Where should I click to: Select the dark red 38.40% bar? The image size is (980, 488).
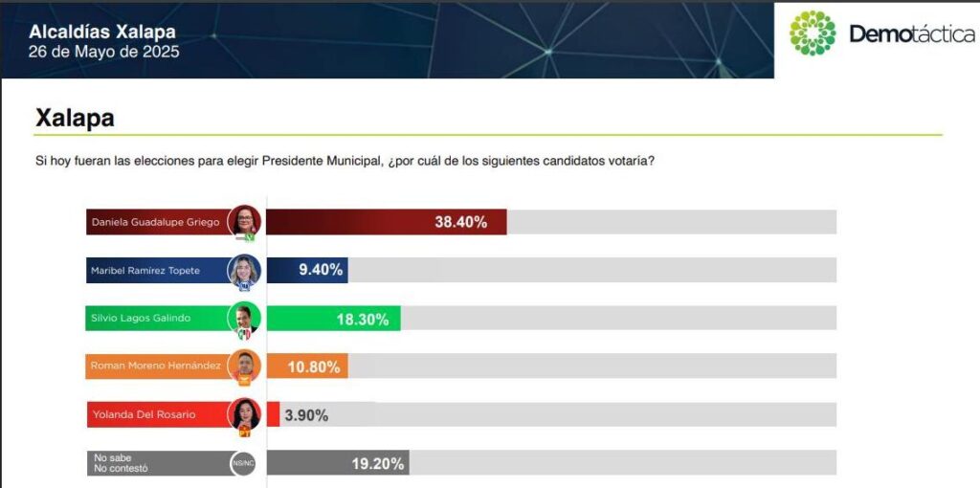386,222
